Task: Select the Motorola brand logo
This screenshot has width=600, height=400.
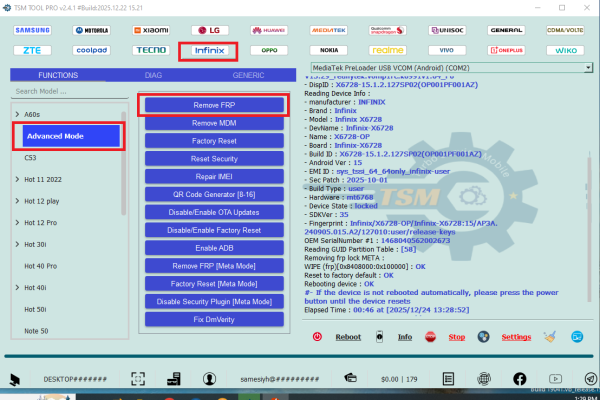Action: (x=91, y=30)
